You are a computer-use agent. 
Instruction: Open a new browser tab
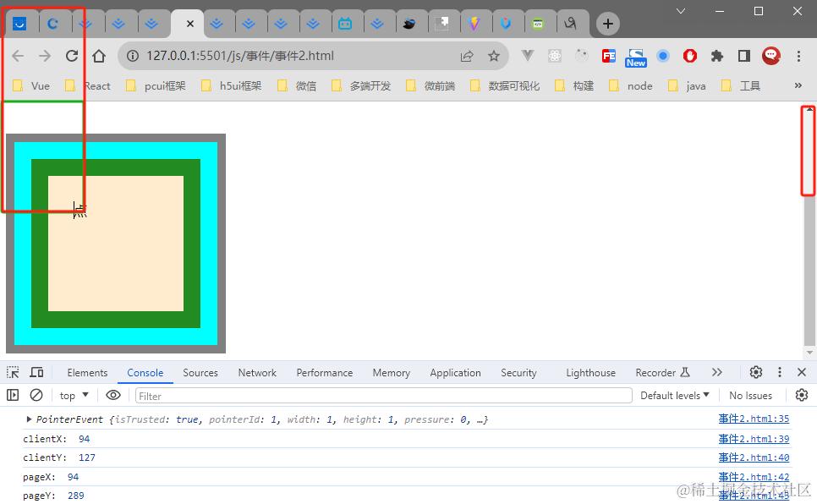[607, 24]
